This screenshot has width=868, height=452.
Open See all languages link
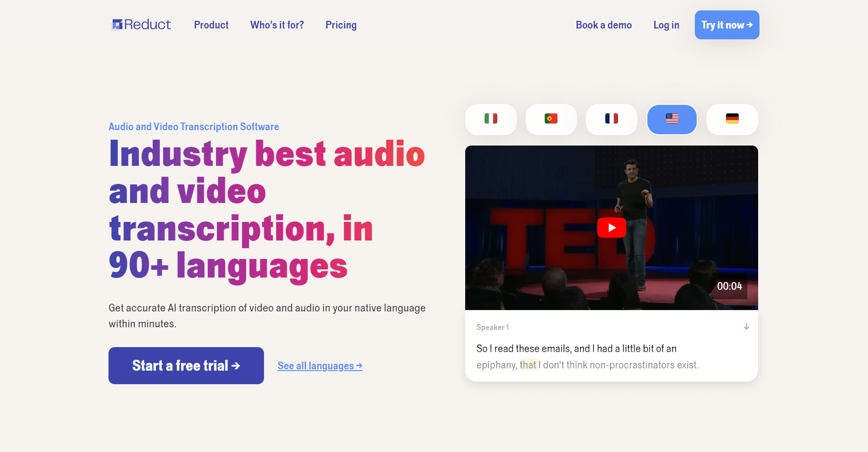pos(320,366)
